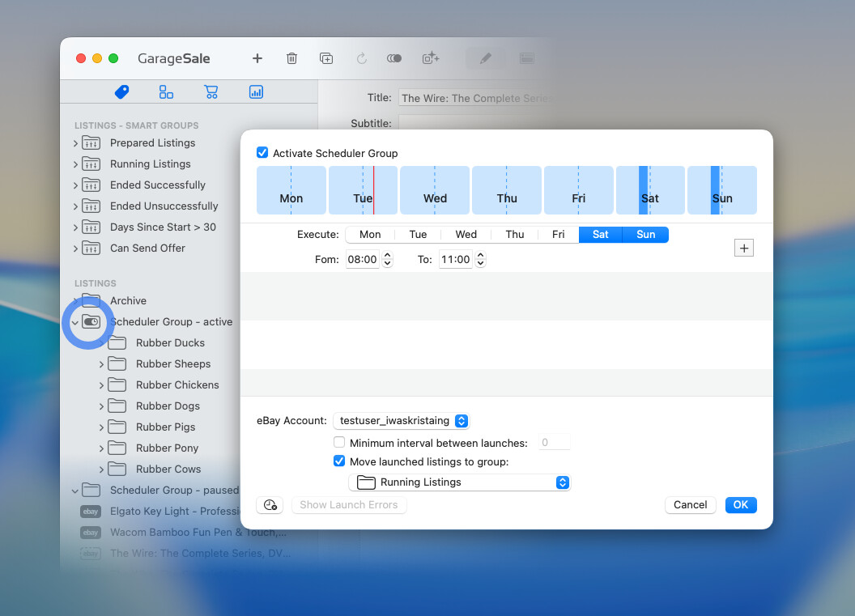Viewport: 855px width, 616px height.
Task: Click the templates grid tab icon
Action: tap(166, 92)
